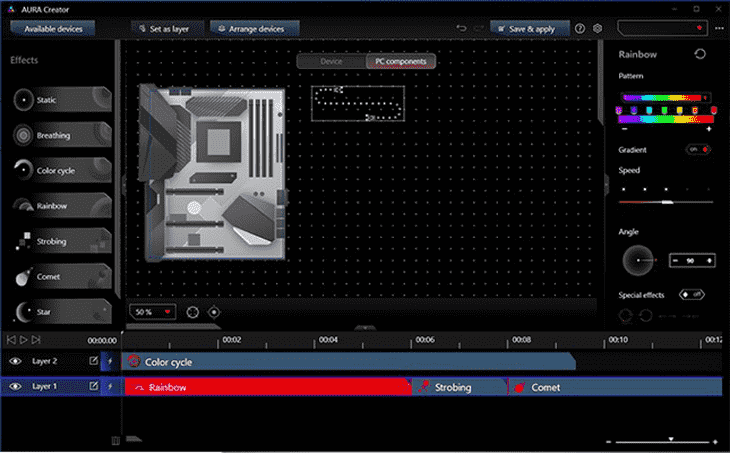Click the Available devices button
This screenshot has width=730, height=453.
(53, 29)
